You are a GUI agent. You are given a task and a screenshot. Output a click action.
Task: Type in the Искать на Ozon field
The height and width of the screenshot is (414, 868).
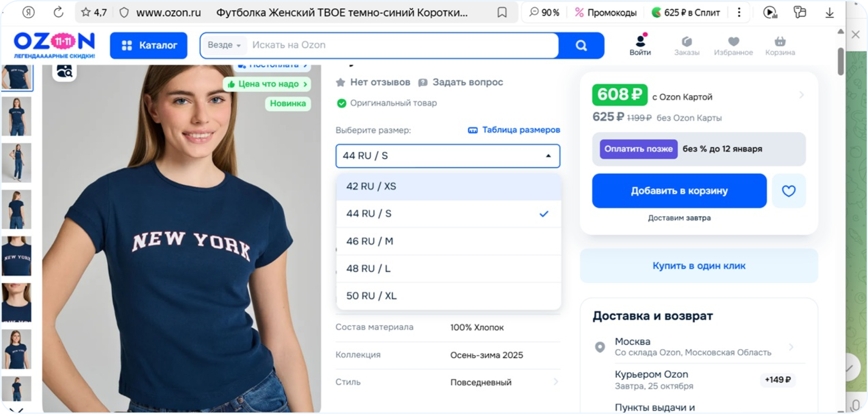(398, 45)
